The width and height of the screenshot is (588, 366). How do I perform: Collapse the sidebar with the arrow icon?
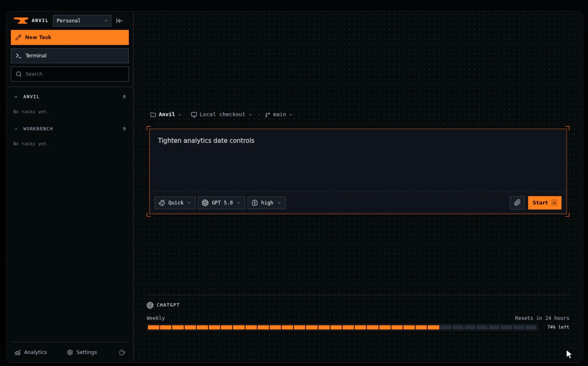pyautogui.click(x=120, y=21)
